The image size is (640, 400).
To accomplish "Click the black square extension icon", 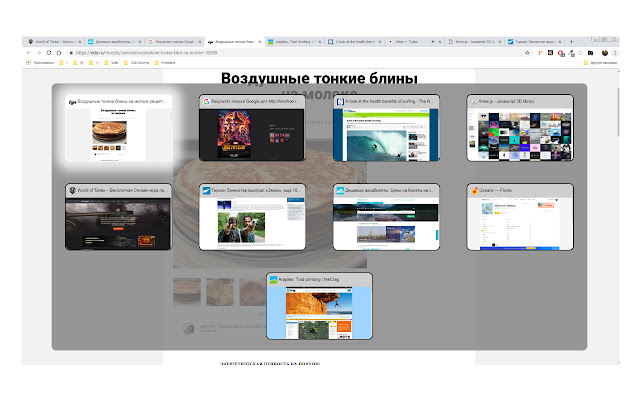I will [x=550, y=53].
